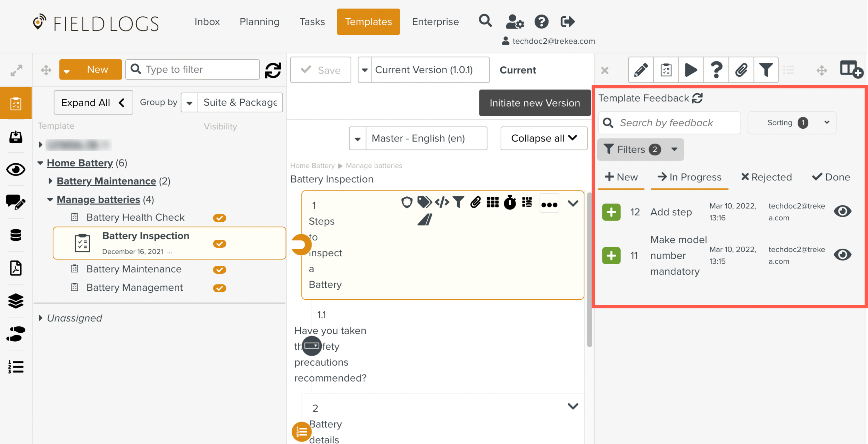
Task: Refresh the template list
Action: (273, 70)
